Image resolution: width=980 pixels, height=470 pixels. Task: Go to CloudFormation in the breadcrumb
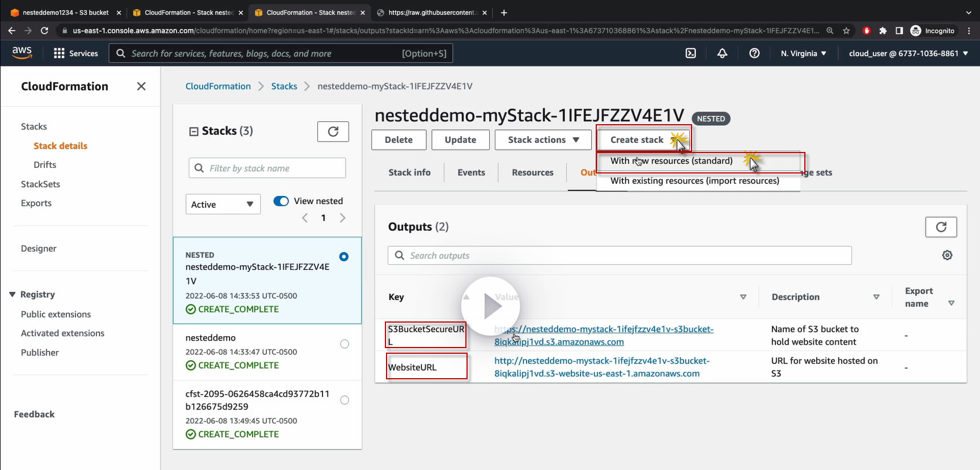[218, 86]
